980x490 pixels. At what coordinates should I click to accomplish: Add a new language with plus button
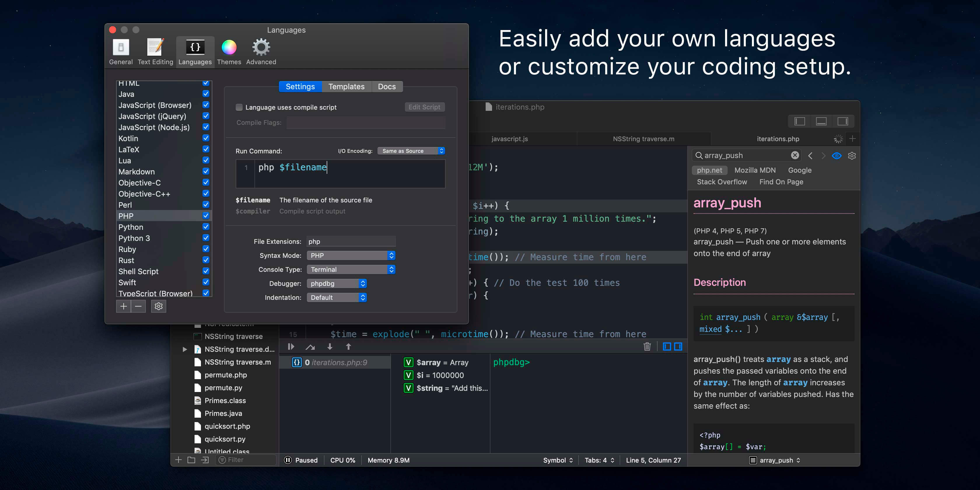click(124, 306)
